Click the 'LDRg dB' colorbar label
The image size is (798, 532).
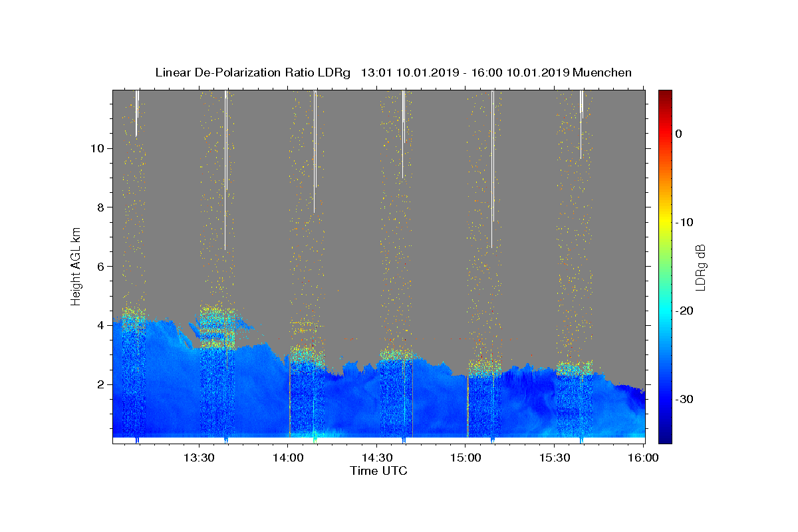coord(700,267)
